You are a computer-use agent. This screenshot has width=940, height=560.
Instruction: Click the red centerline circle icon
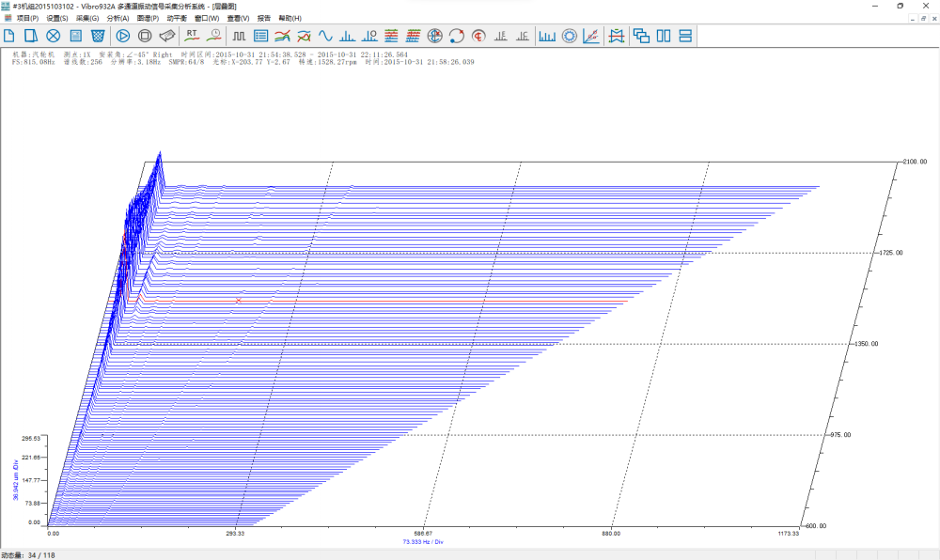pos(478,36)
